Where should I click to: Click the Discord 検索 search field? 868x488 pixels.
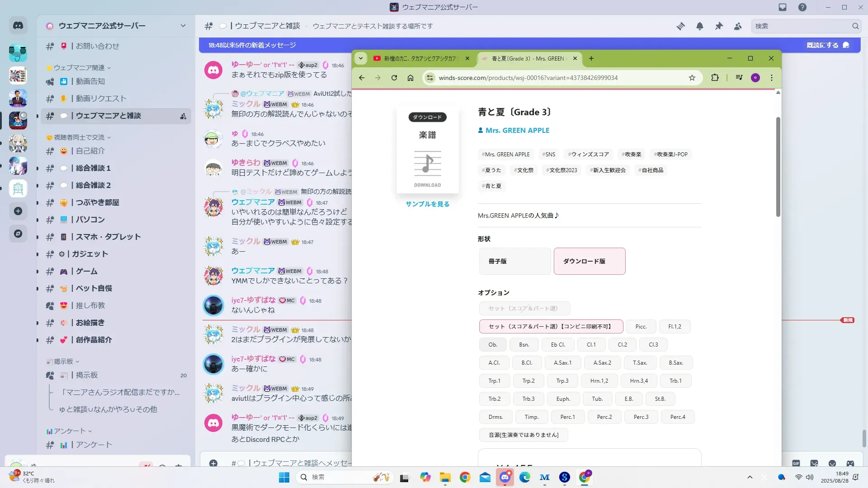[800, 26]
